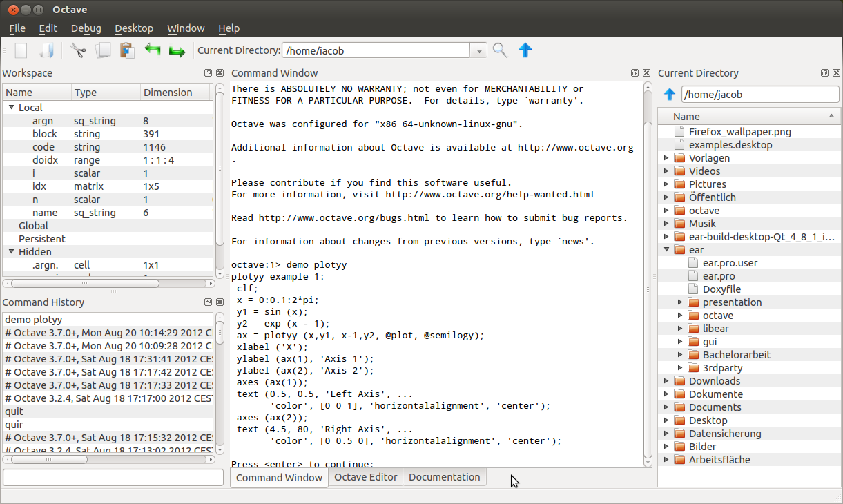Open the File menu
Viewport: 843px width, 504px height.
click(x=17, y=28)
